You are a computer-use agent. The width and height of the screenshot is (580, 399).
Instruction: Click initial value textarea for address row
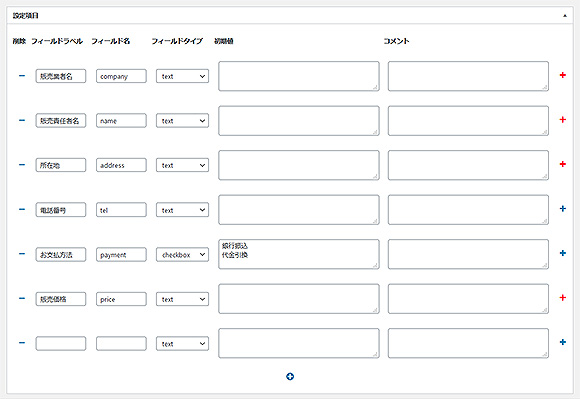(x=299, y=165)
